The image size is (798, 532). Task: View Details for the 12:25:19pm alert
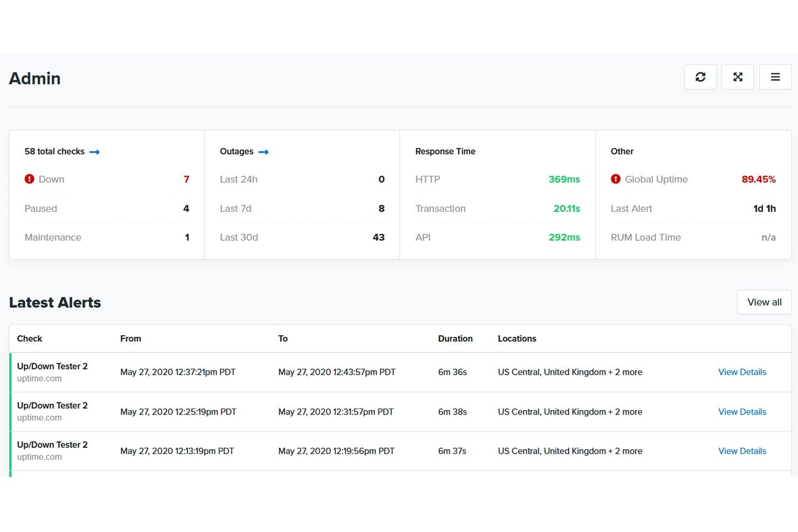coord(742,412)
